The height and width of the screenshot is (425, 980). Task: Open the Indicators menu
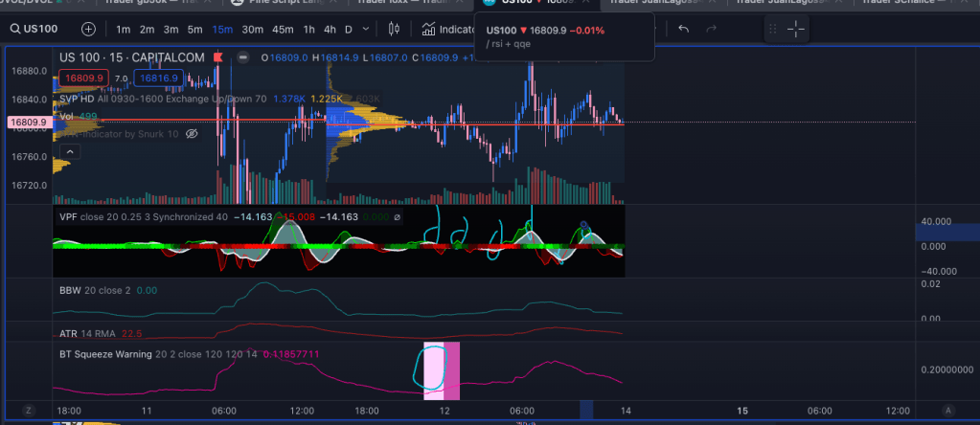(448, 30)
